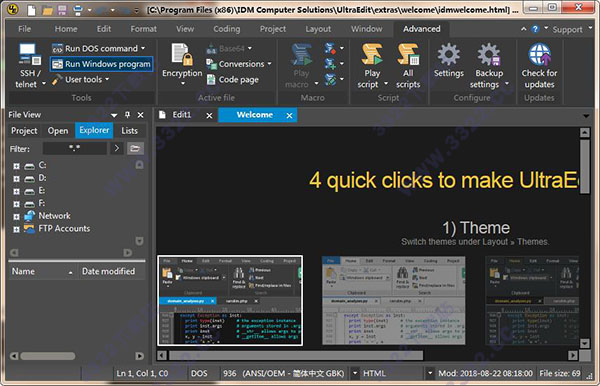Image resolution: width=600 pixels, height=386 pixels.
Task: Click the Play script icon
Action: pos(372,54)
